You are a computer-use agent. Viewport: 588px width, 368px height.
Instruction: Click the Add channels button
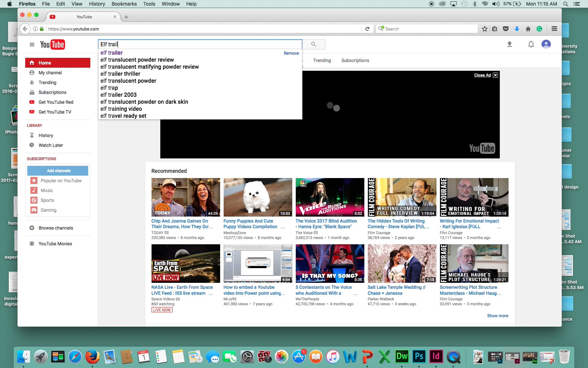[58, 171]
